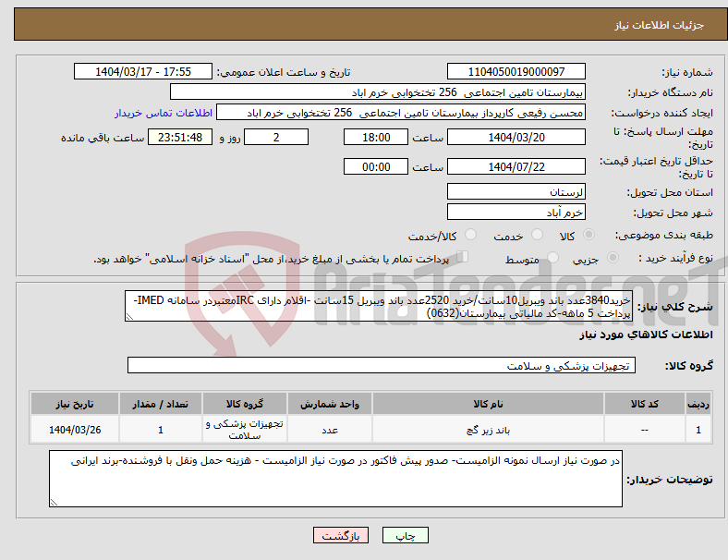Click the delivery city field خرم آباد
The height and width of the screenshot is (560, 728).
[x=516, y=212]
